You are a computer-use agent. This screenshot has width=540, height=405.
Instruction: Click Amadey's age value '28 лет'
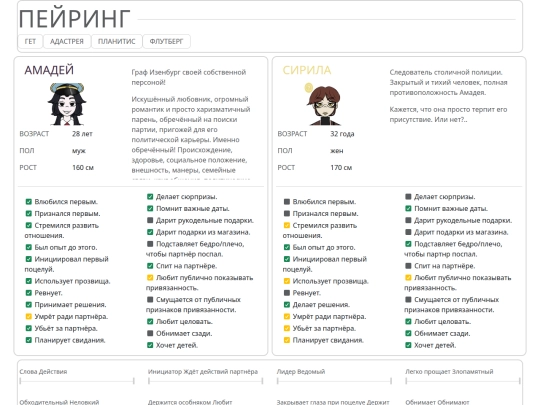pos(82,134)
